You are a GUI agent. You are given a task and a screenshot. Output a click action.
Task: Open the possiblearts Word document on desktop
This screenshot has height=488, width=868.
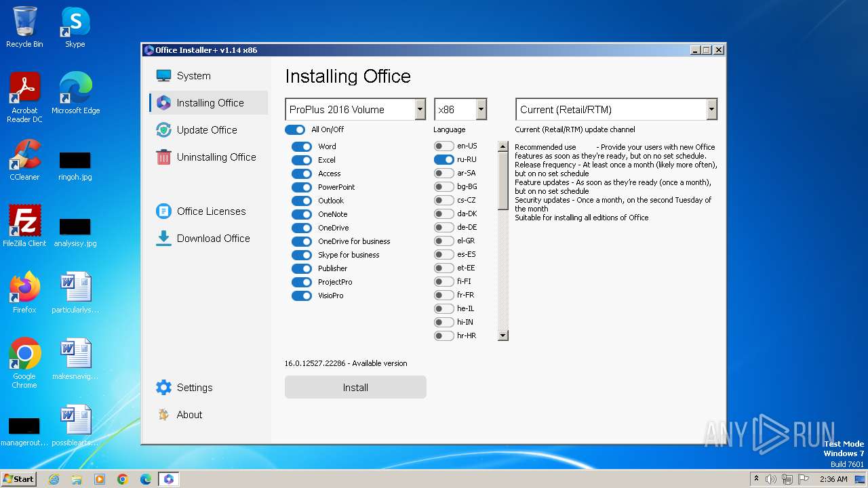pyautogui.click(x=75, y=426)
